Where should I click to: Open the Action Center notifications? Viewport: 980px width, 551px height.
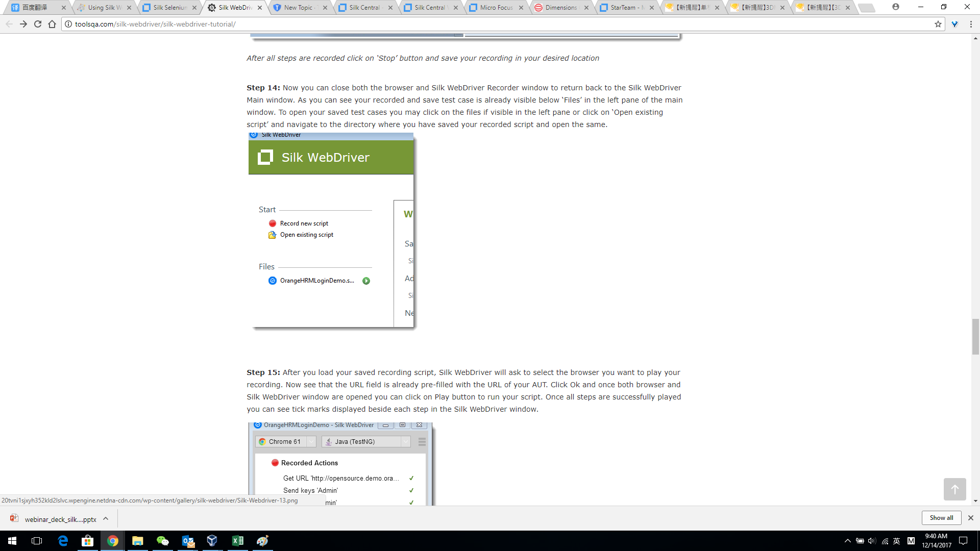963,541
